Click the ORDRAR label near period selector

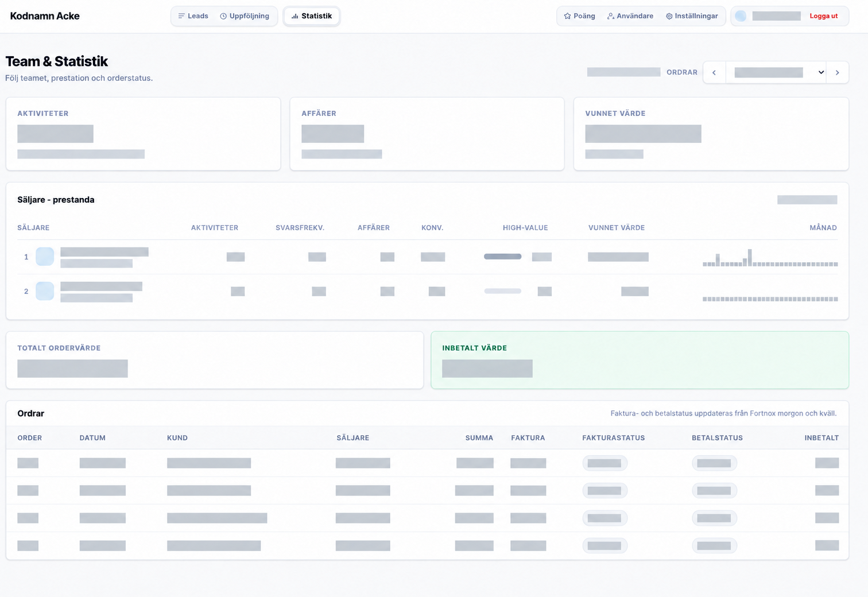click(682, 72)
